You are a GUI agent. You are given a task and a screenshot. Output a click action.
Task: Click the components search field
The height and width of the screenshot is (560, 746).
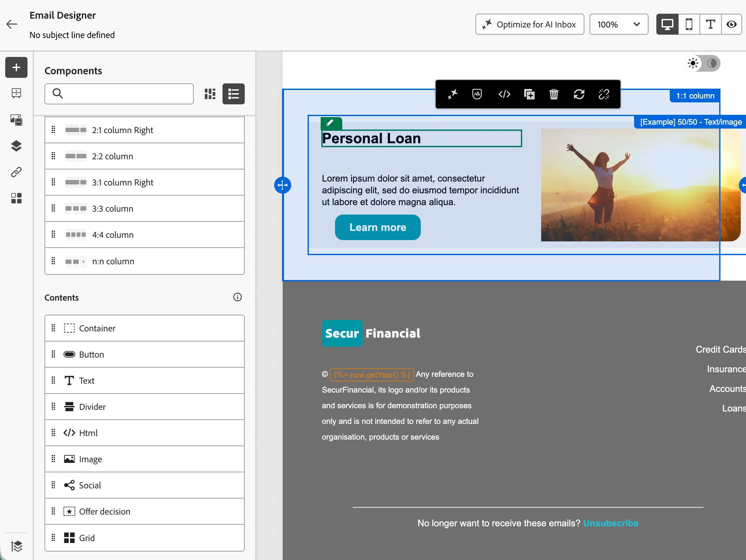119,94
